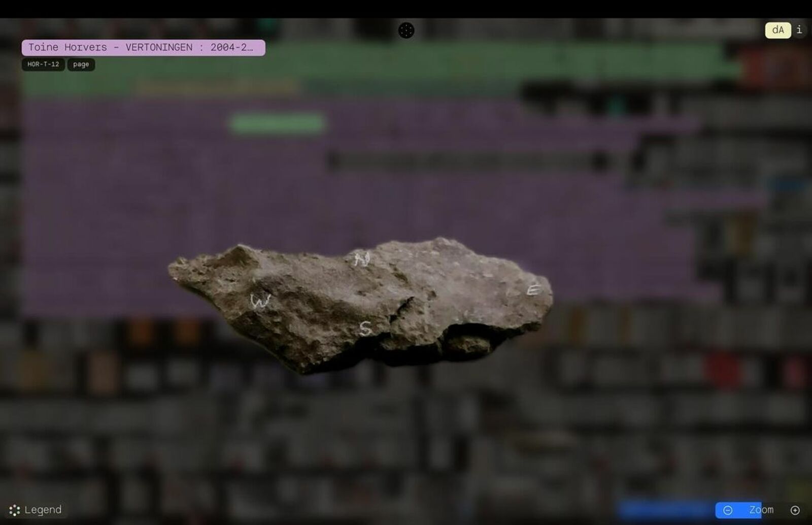Click the blurred red block at lower right
812x525 pixels.
pyautogui.click(x=723, y=368)
